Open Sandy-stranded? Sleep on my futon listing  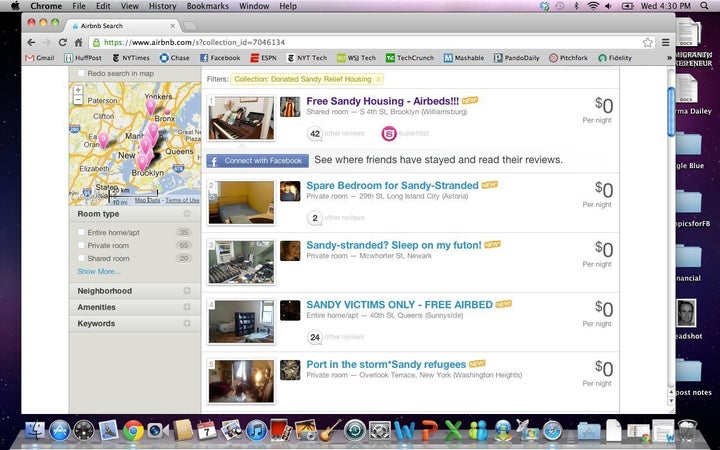[394, 245]
